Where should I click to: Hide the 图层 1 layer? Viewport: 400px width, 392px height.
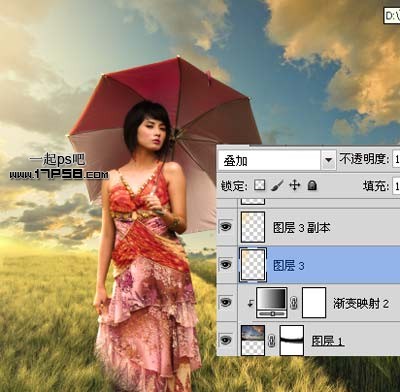226,340
